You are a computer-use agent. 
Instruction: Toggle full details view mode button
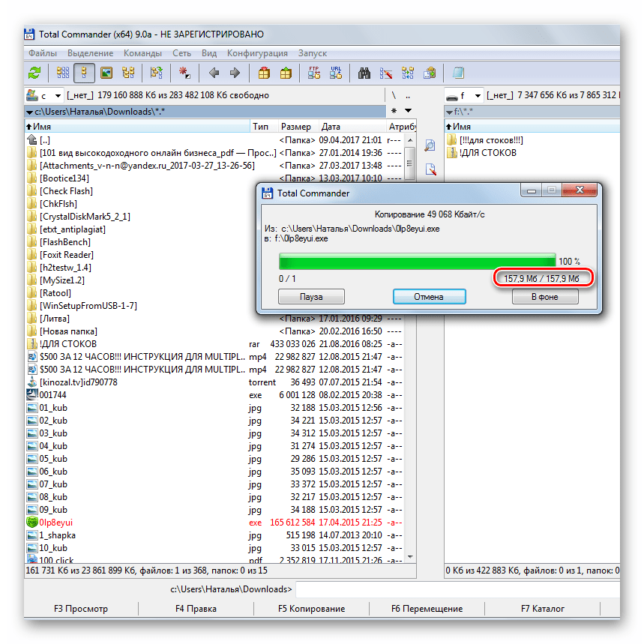click(x=84, y=73)
